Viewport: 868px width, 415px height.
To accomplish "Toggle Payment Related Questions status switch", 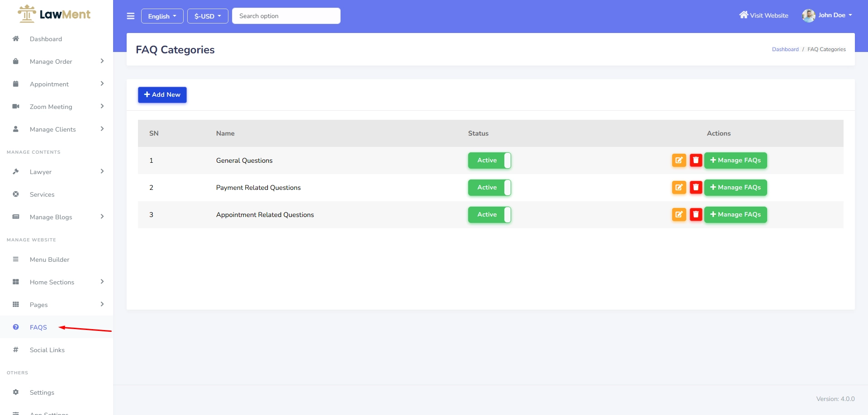I will 489,188.
